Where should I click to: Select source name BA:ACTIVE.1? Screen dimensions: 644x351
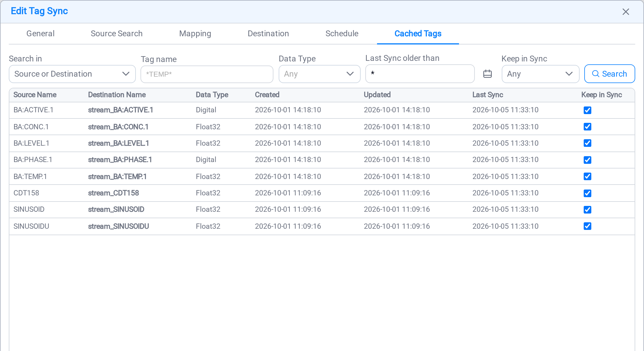tap(33, 110)
